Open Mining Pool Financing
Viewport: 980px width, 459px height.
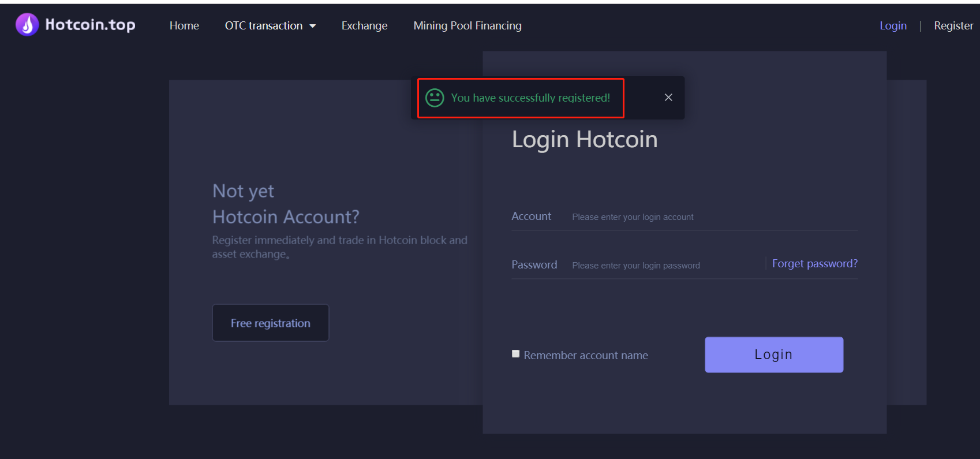(x=467, y=25)
